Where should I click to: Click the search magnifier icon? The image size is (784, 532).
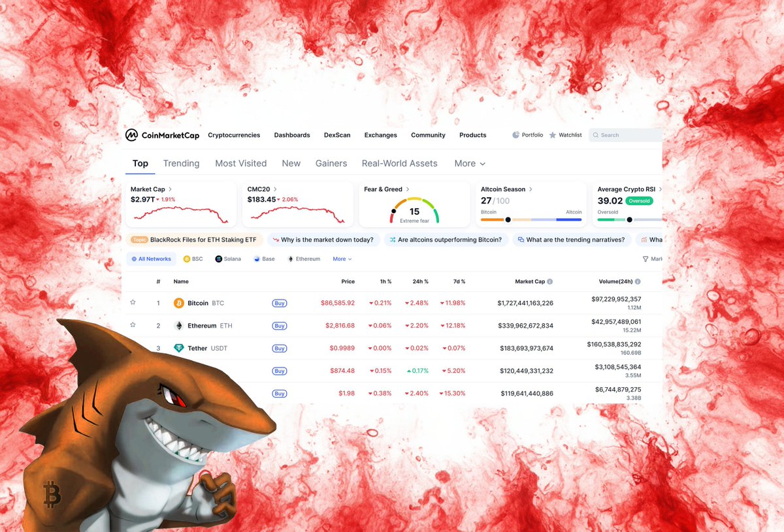pyautogui.click(x=595, y=135)
